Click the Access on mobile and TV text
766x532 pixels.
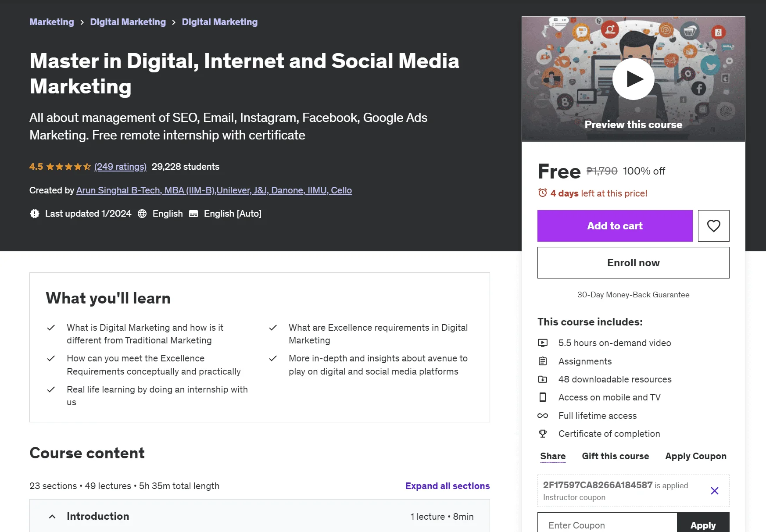tap(609, 397)
